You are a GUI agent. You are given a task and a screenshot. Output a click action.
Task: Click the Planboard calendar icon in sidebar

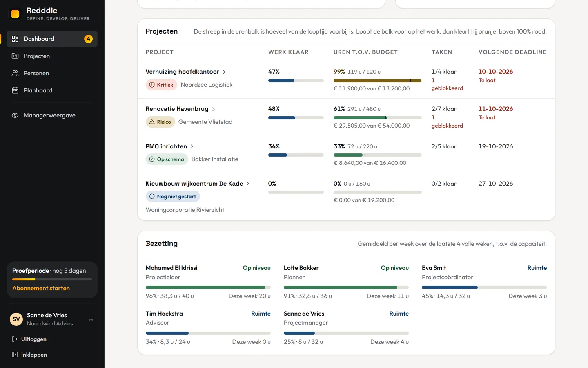pos(15,90)
